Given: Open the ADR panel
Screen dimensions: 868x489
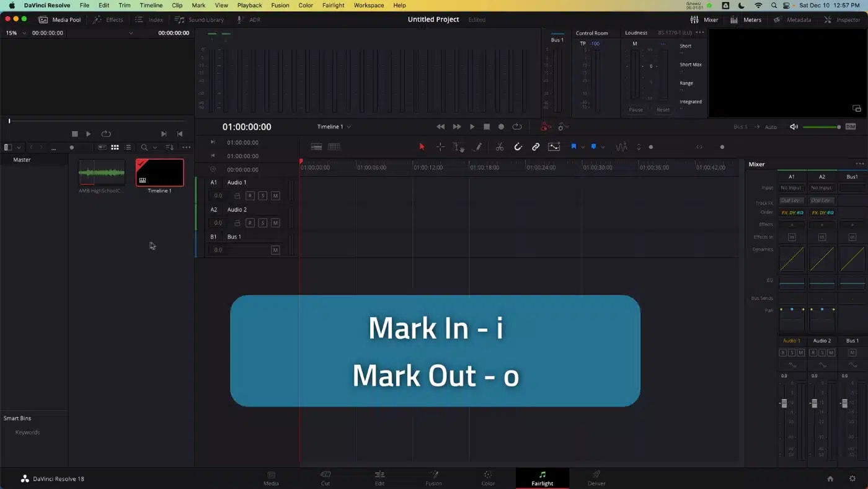Looking at the screenshot, I should 249,19.
